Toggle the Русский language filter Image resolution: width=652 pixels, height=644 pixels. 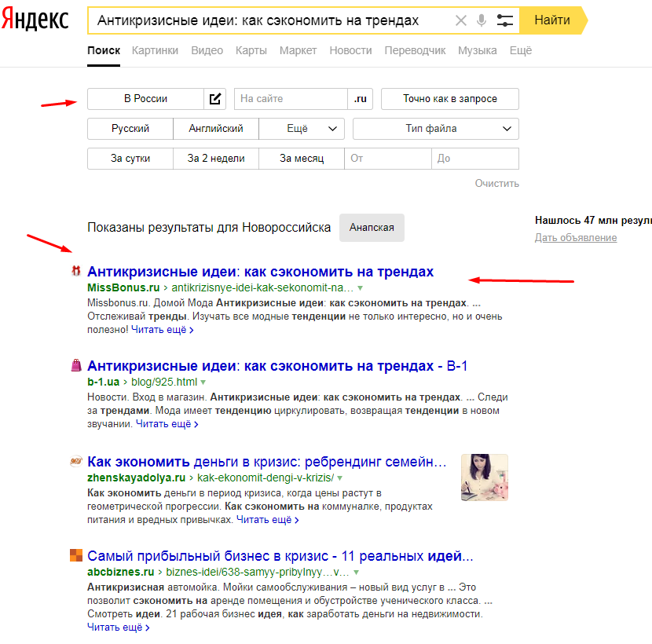click(x=130, y=129)
